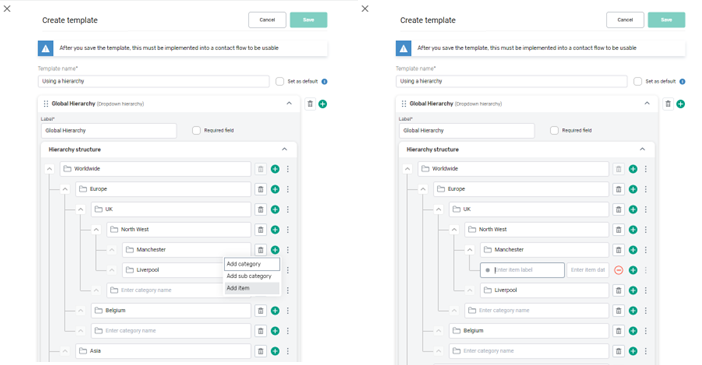Image resolution: width=702 pixels, height=365 pixels.
Task: Click green plus on Liverpool row, right panel
Action: point(633,290)
